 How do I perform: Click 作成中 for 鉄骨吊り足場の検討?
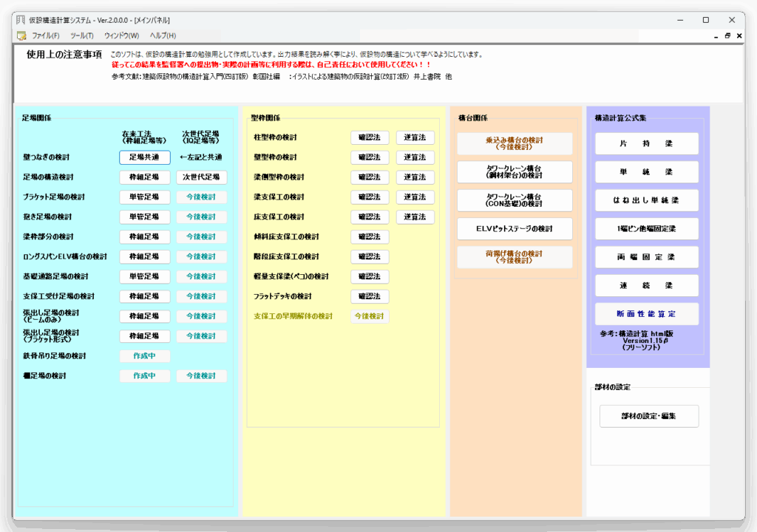145,356
